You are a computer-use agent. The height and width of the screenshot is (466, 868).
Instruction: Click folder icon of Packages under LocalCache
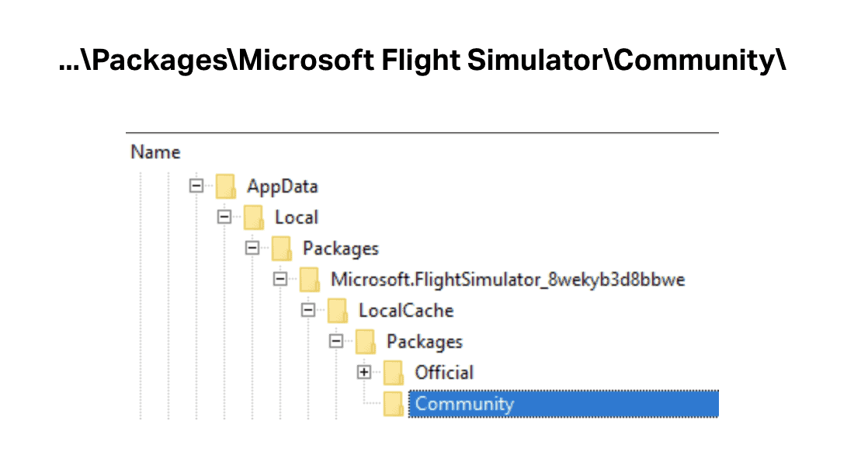point(366,343)
